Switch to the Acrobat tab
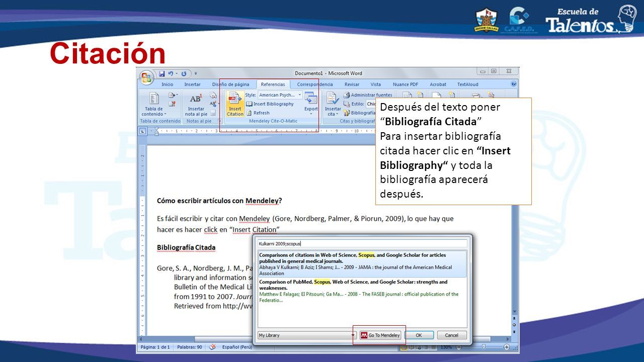Viewport: 644px width, 362px height. pyautogui.click(x=438, y=84)
